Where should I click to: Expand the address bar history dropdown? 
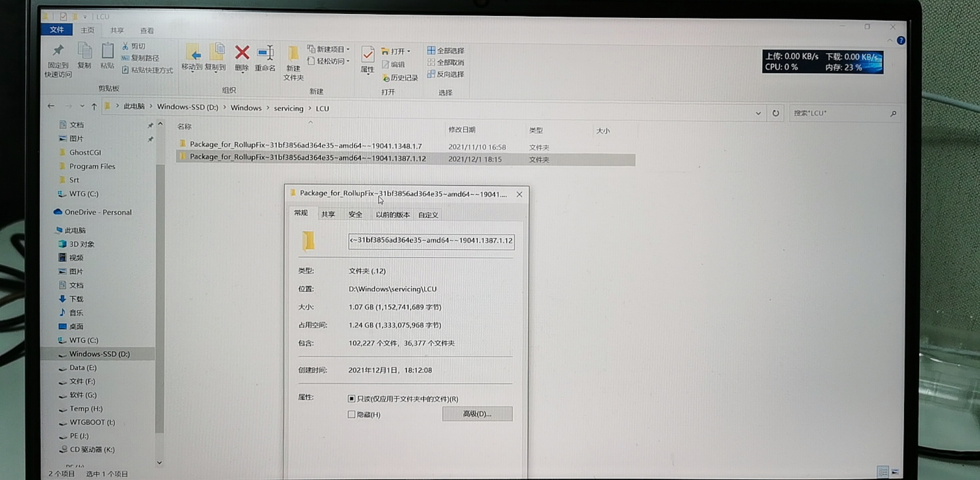[x=758, y=113]
